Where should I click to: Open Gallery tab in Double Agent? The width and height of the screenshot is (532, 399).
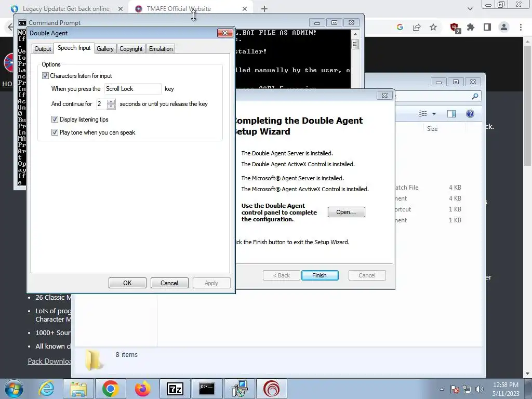pos(105,49)
